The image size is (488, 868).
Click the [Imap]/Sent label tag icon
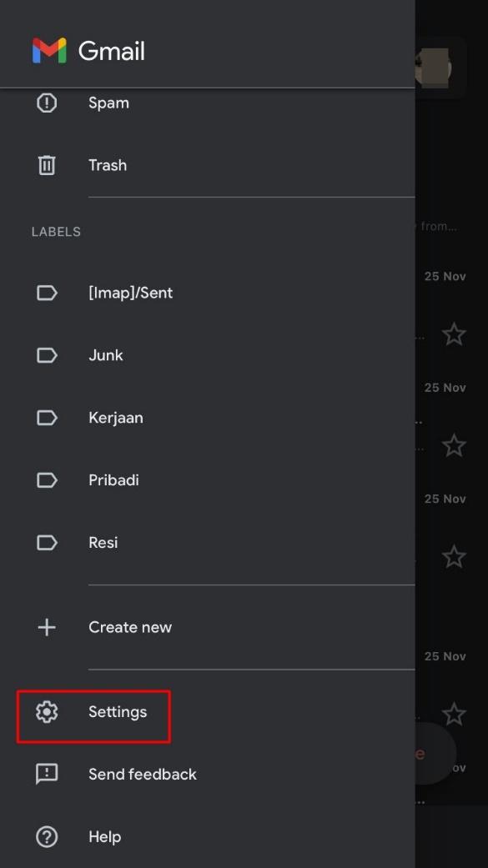coord(47,293)
